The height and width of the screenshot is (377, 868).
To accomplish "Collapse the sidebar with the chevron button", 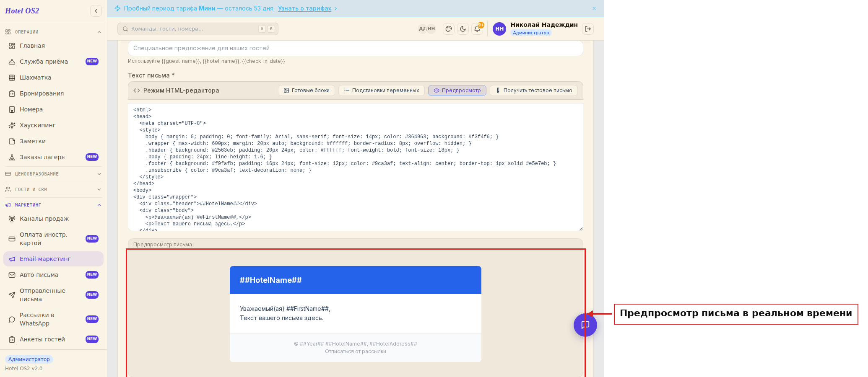I will [x=96, y=11].
